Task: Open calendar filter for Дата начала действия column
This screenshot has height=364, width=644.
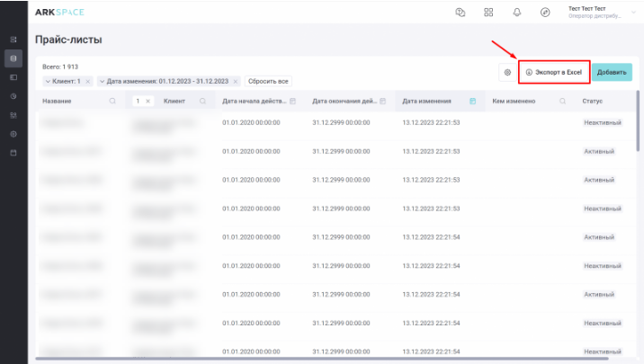Action: click(293, 101)
